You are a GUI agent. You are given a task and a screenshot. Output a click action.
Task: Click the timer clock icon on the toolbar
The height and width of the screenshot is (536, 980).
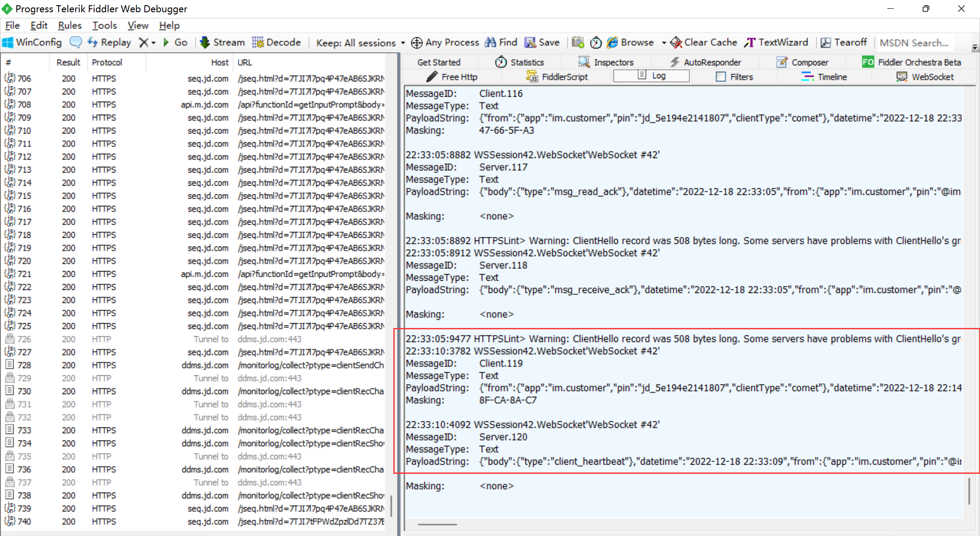click(596, 42)
